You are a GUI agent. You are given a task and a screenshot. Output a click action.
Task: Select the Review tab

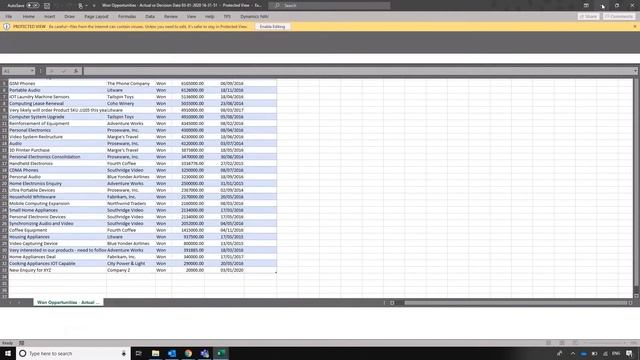[171, 16]
